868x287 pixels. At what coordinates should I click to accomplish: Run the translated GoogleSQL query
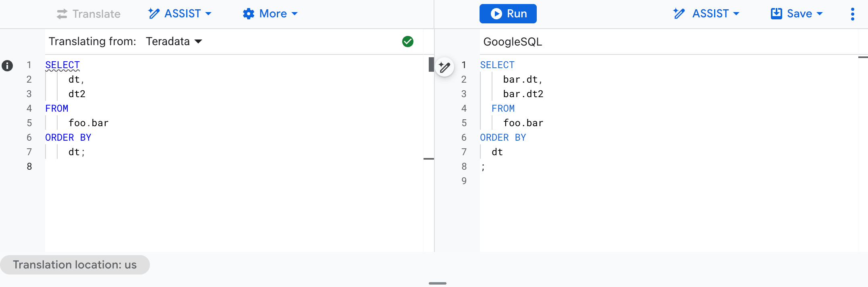508,14
